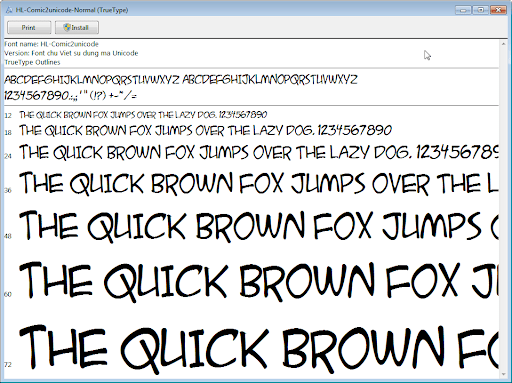The width and height of the screenshot is (512, 383).
Task: Click the scrollbar down arrow
Action: click(x=503, y=374)
